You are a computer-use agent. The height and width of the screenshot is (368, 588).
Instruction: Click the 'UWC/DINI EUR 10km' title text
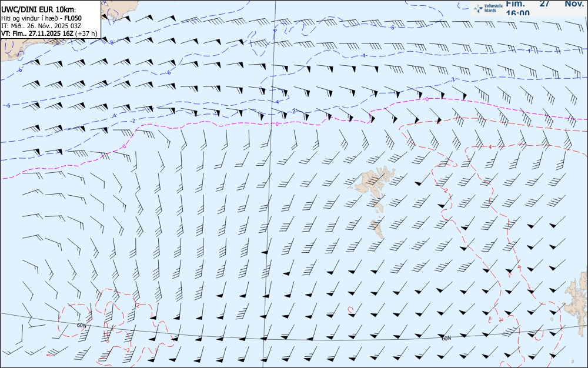(x=38, y=10)
